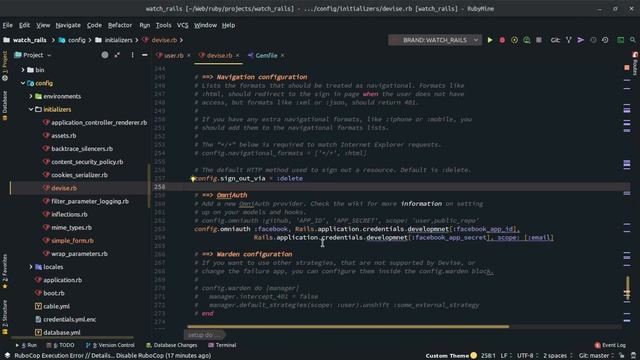Screen dimensions: 640x360
Task: Click the tool windows toggle icon at bottom-left corner
Action: coord(7,356)
